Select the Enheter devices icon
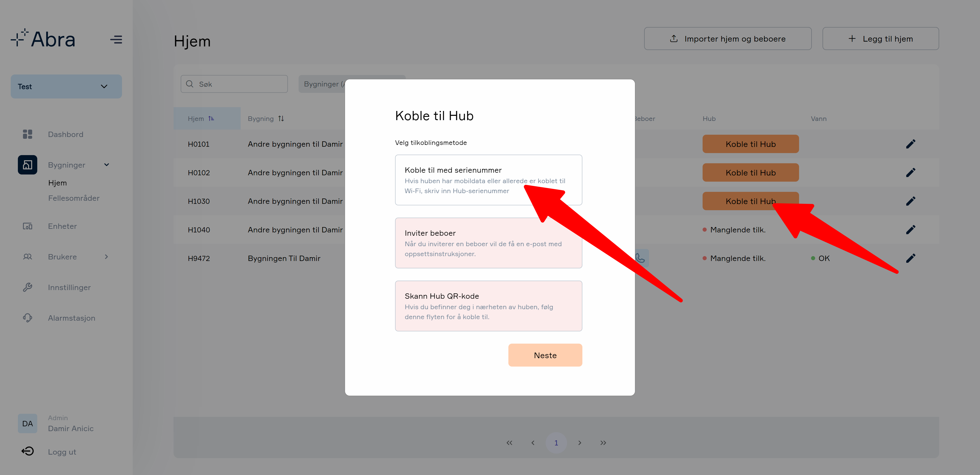 [27, 226]
